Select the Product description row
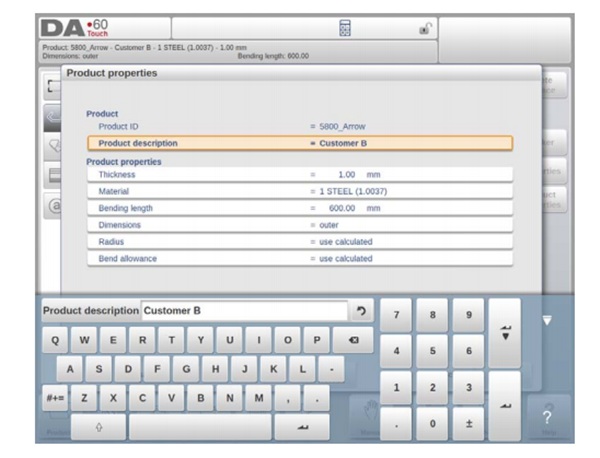Image resolution: width=600 pixels, height=458 pixels. (300, 143)
